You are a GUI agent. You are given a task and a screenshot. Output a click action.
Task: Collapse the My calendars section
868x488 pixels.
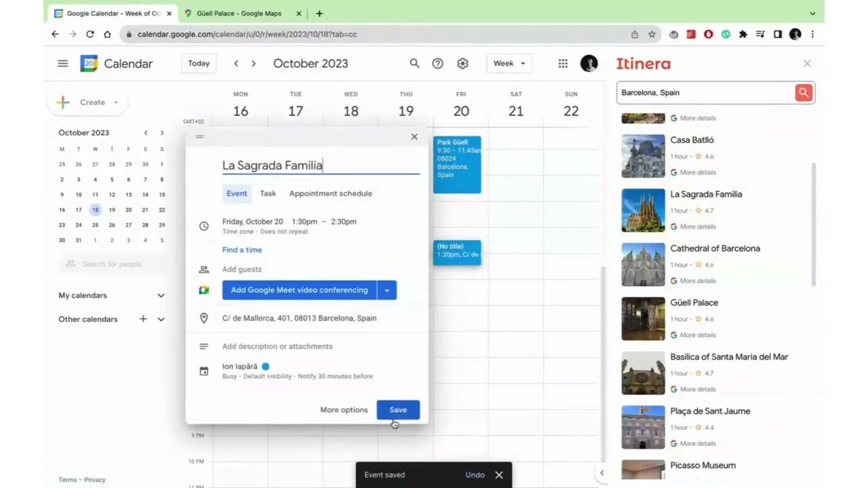click(161, 296)
